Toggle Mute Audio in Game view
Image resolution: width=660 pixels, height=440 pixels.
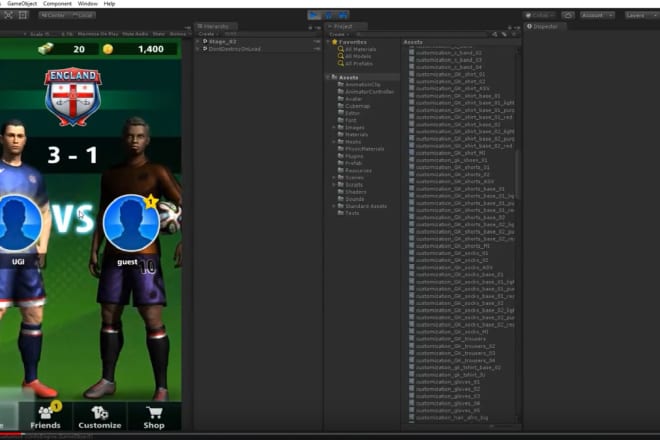pos(135,34)
